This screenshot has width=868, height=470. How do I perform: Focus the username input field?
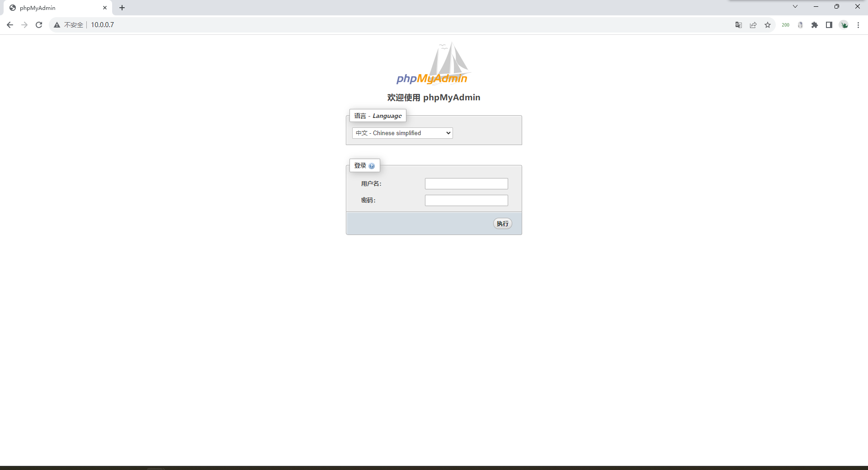click(x=467, y=183)
